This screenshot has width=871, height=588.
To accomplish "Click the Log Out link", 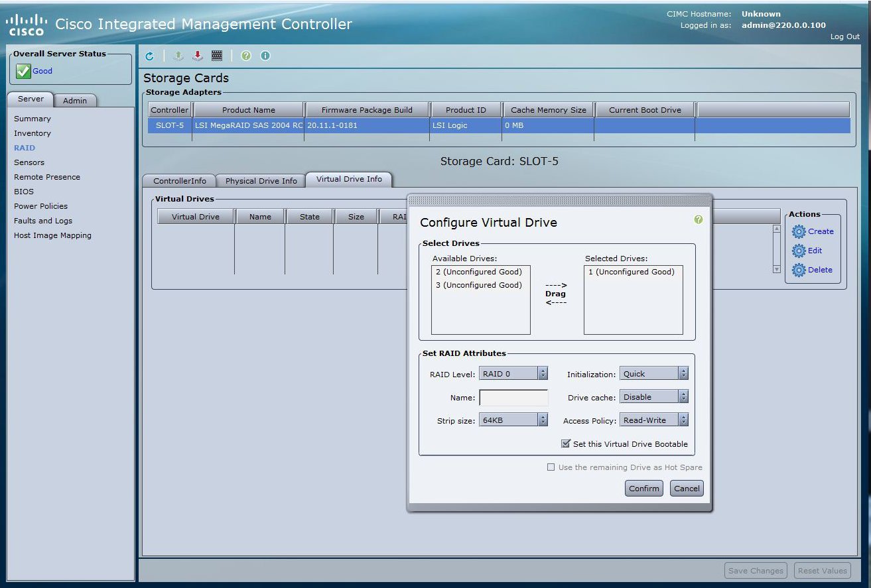I will [x=845, y=36].
